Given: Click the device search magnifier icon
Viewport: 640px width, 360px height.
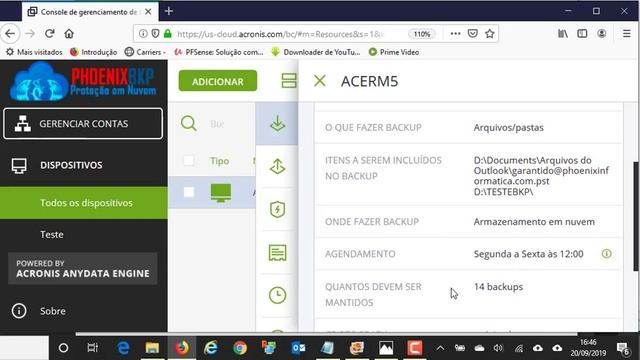Looking at the screenshot, I should pos(189,123).
